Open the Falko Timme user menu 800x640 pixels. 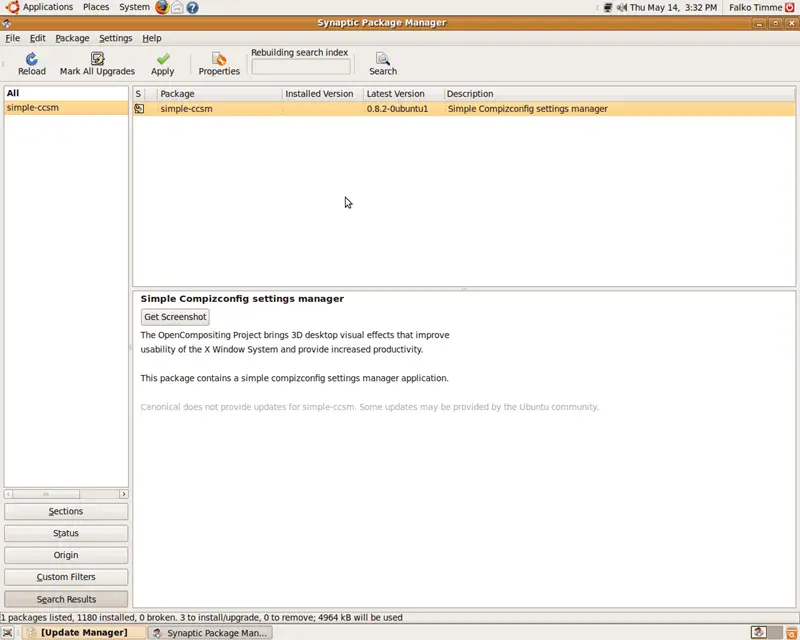click(756, 8)
